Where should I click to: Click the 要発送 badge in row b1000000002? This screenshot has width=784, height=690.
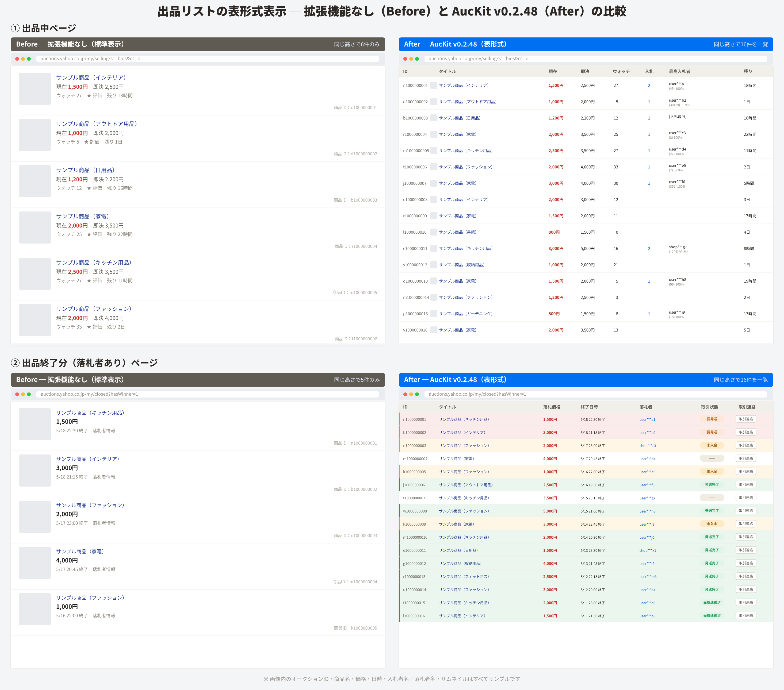tap(712, 432)
